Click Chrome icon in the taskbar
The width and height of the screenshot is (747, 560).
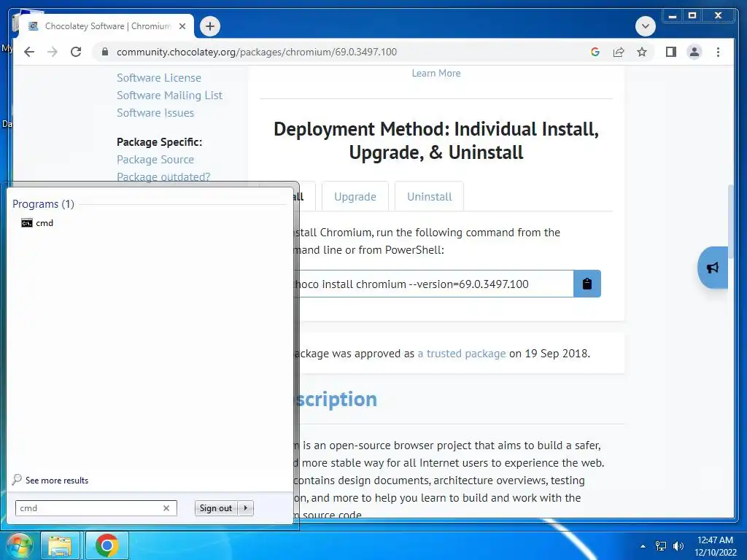point(107,545)
